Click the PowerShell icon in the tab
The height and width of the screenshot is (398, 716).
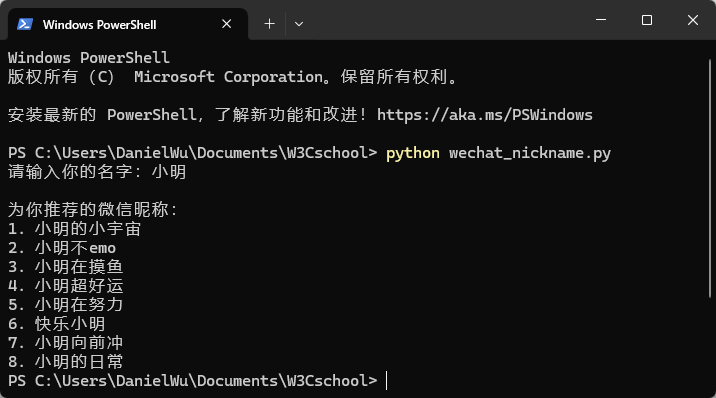click(25, 24)
